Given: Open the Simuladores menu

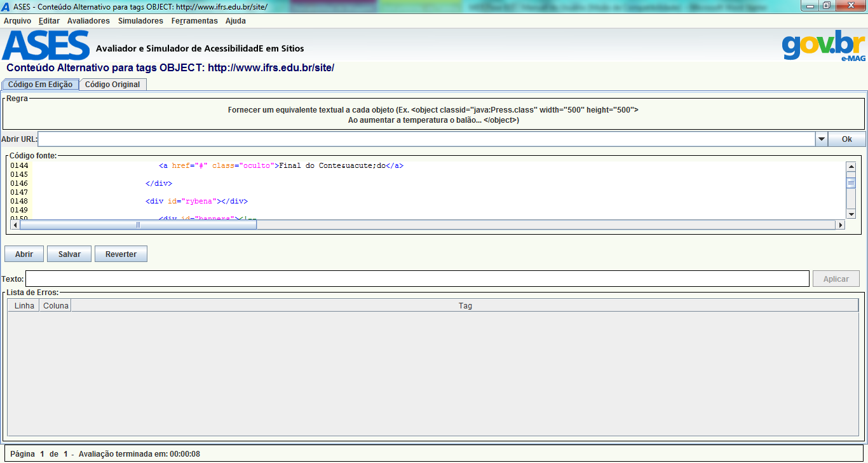Looking at the screenshot, I should point(140,21).
